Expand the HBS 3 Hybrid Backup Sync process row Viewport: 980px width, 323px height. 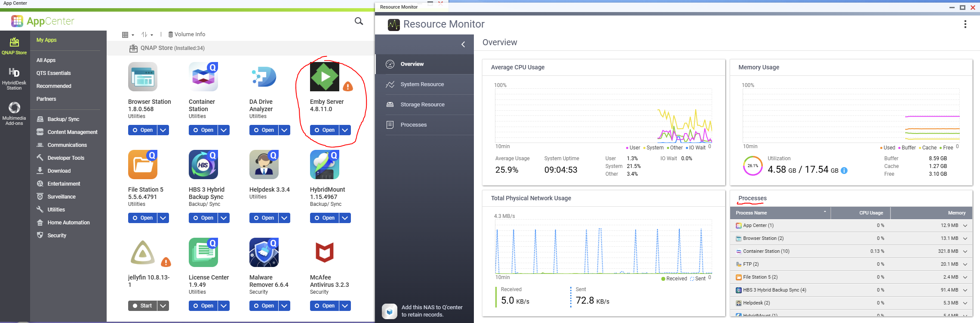pyautogui.click(x=965, y=290)
